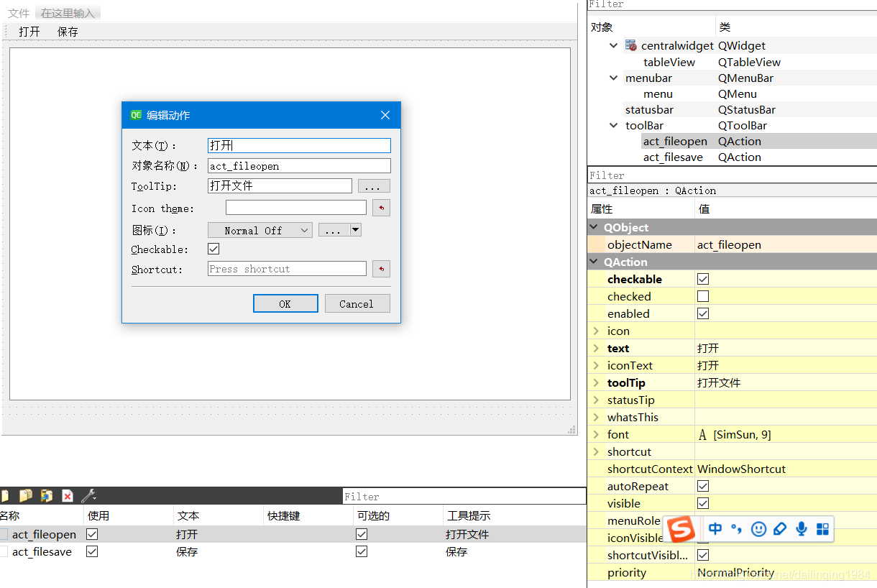Collapse the menubar tree node
The image size is (877, 588).
click(612, 78)
